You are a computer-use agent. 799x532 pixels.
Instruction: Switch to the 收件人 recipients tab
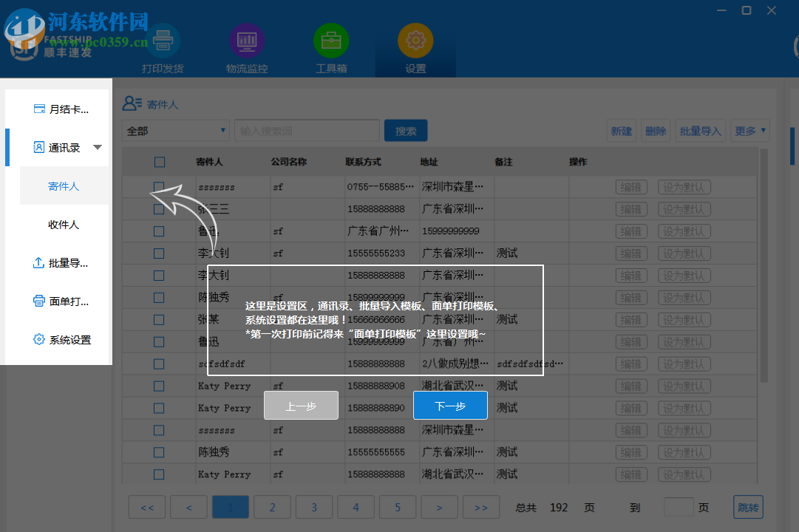coord(64,224)
